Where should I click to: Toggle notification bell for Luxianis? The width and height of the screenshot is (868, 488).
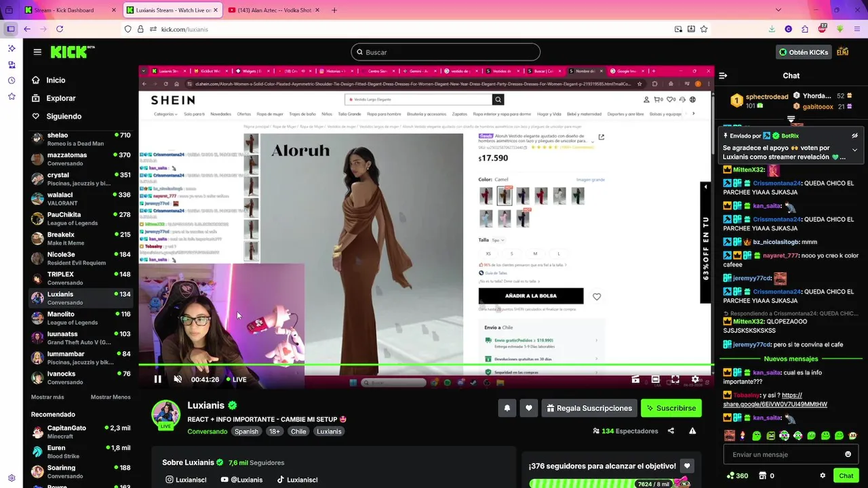(507, 408)
